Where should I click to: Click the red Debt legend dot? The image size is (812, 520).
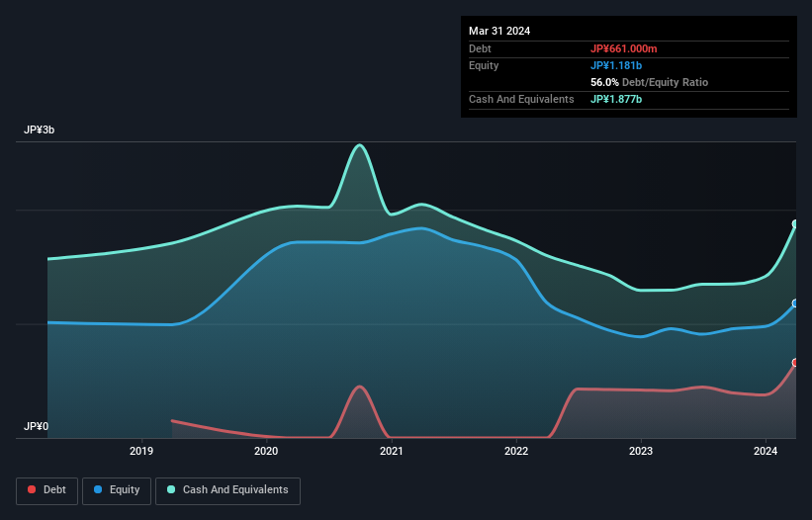click(x=32, y=489)
